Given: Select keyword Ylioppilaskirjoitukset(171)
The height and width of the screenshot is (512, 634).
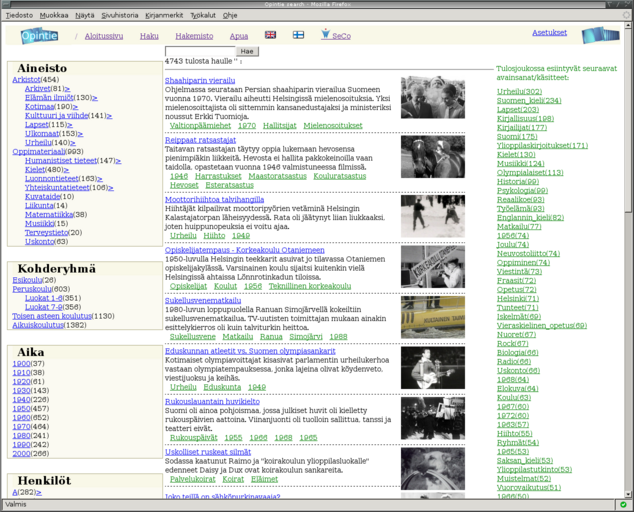Looking at the screenshot, I should click(x=542, y=146).
